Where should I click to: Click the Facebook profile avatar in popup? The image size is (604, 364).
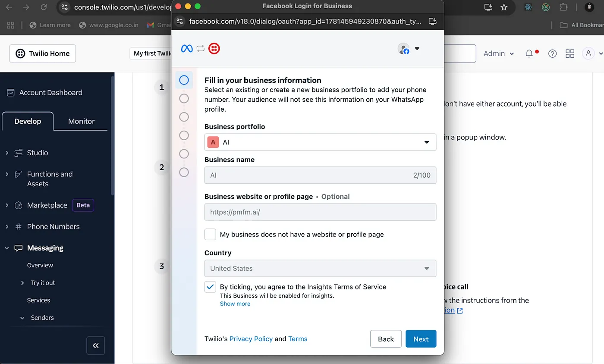tap(403, 49)
